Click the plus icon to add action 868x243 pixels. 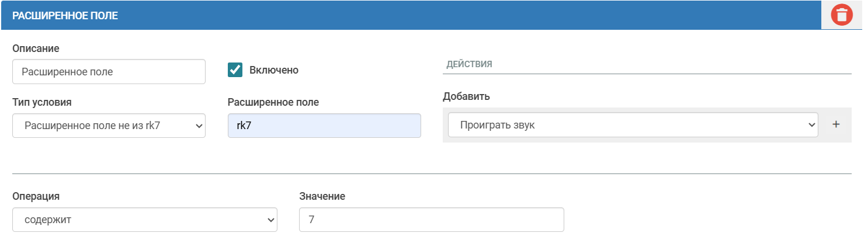point(835,124)
